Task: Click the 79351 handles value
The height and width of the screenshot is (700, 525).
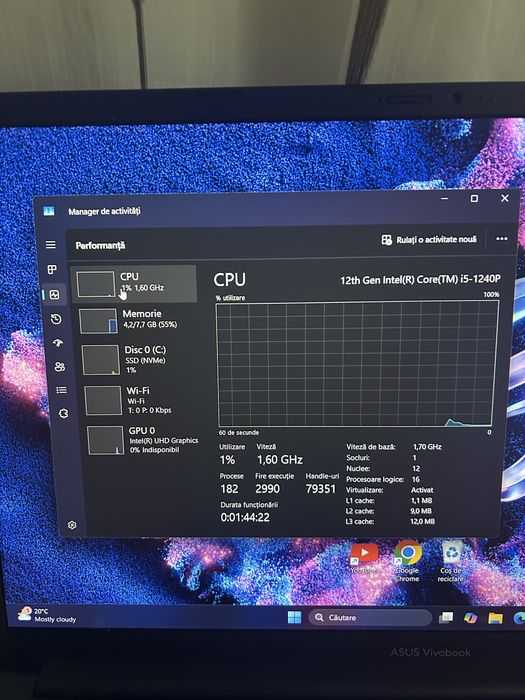Action: pyautogui.click(x=321, y=489)
